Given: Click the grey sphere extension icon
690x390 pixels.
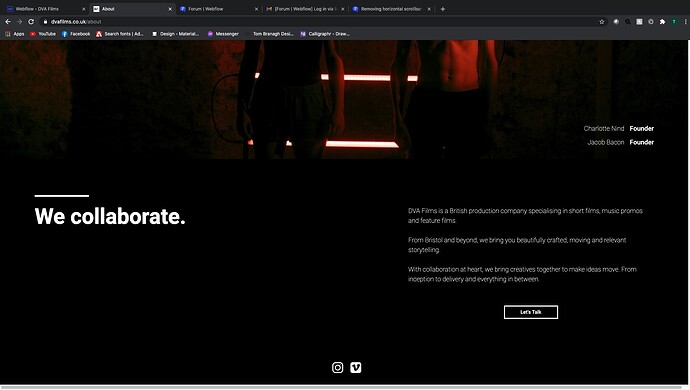Looking at the screenshot, I should point(616,22).
